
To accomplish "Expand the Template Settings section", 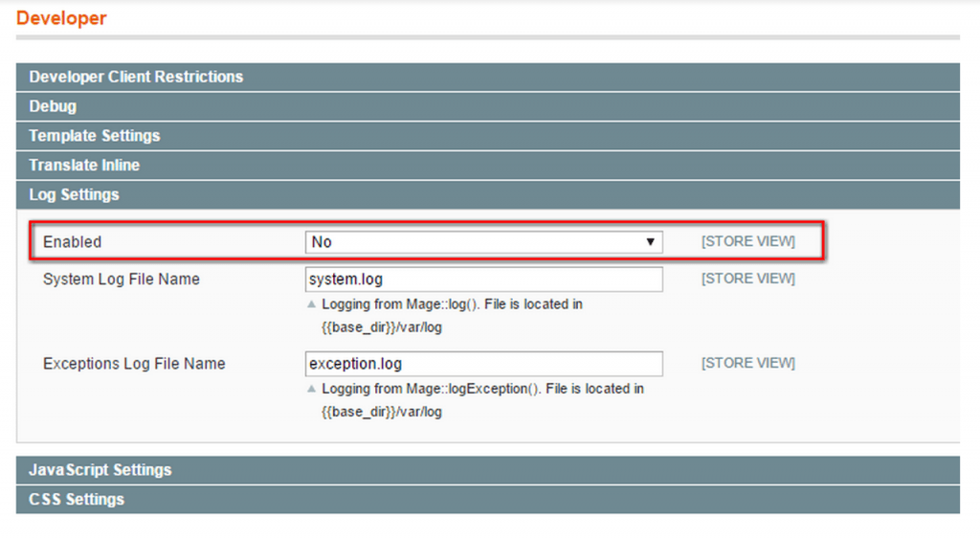I will point(487,136).
